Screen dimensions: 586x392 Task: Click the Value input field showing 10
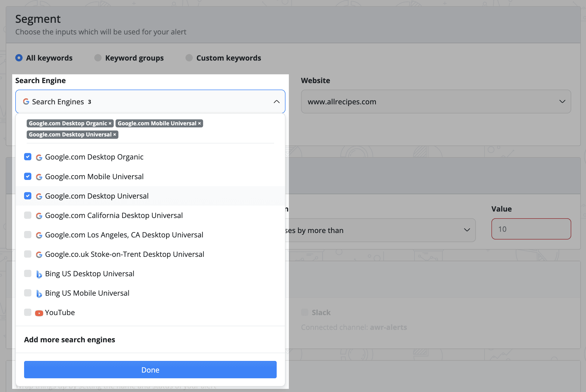tap(531, 229)
